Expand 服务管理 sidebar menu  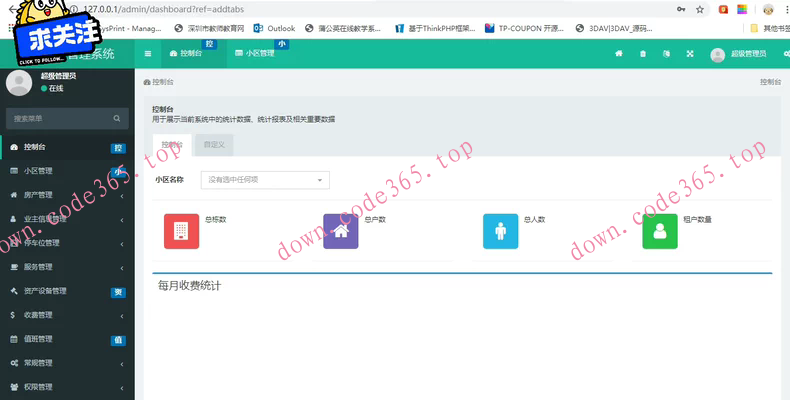tap(68, 267)
